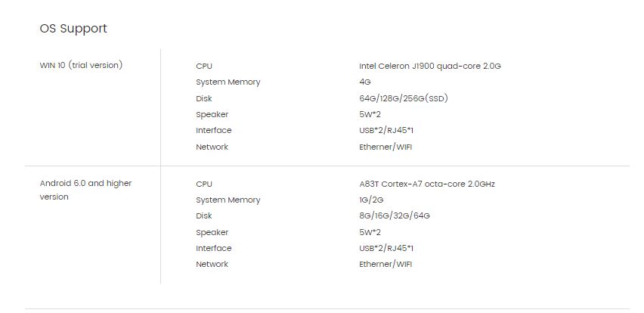This screenshot has height=313, width=644.
Task: Click the Speaker label in Android section
Action: point(212,233)
